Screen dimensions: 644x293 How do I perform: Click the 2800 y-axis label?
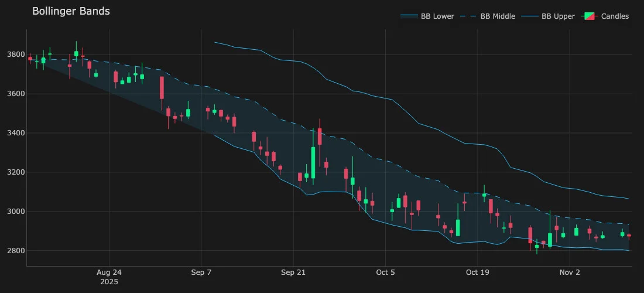point(16,251)
